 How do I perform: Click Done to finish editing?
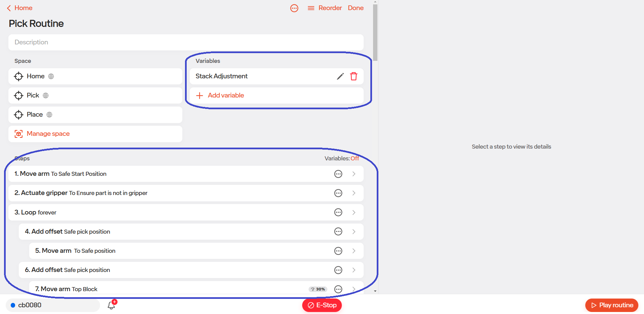(x=356, y=8)
